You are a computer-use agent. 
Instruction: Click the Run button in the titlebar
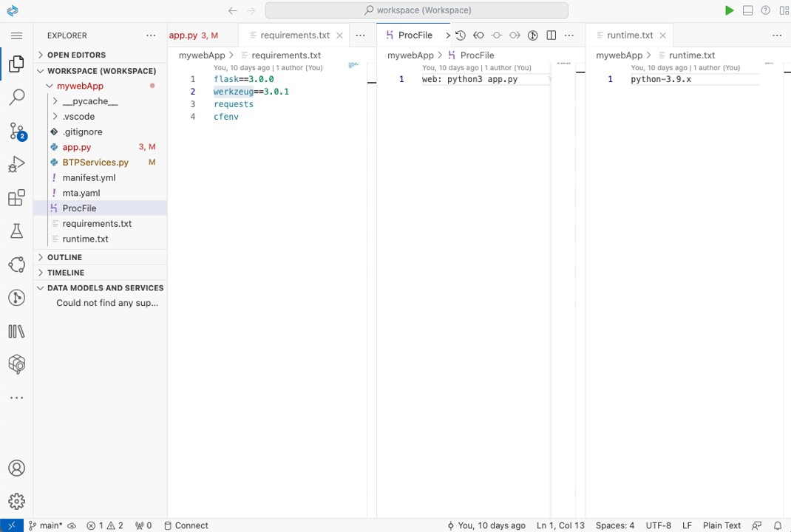pos(729,10)
